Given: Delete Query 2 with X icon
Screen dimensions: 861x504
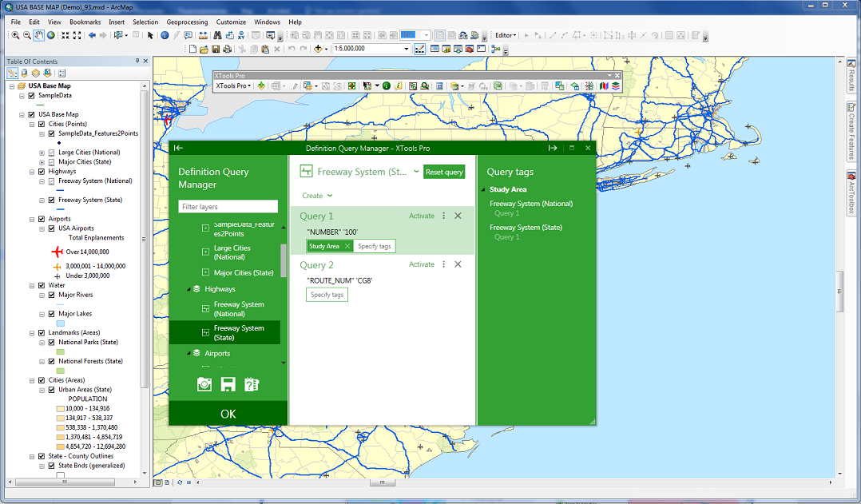Looking at the screenshot, I should click(458, 264).
